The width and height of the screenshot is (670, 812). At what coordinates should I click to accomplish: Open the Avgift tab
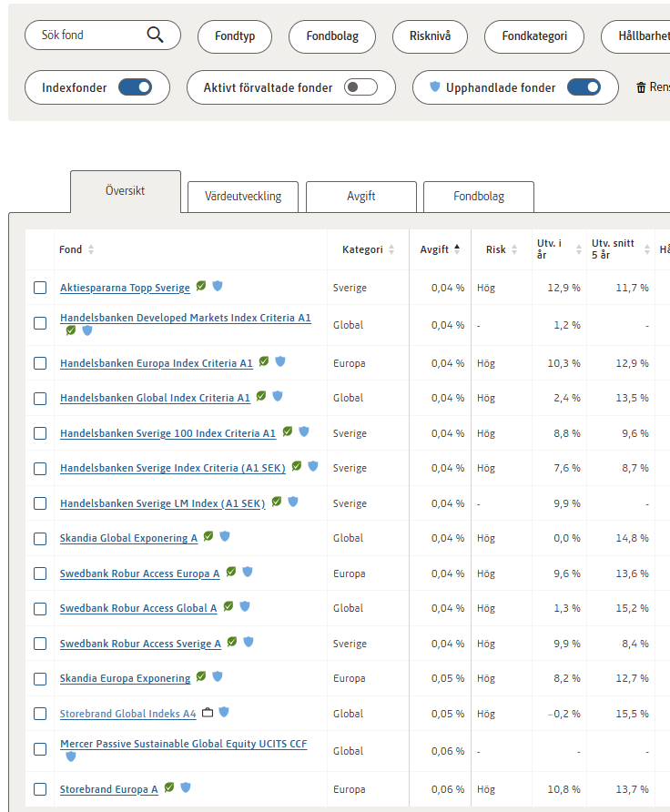(360, 197)
